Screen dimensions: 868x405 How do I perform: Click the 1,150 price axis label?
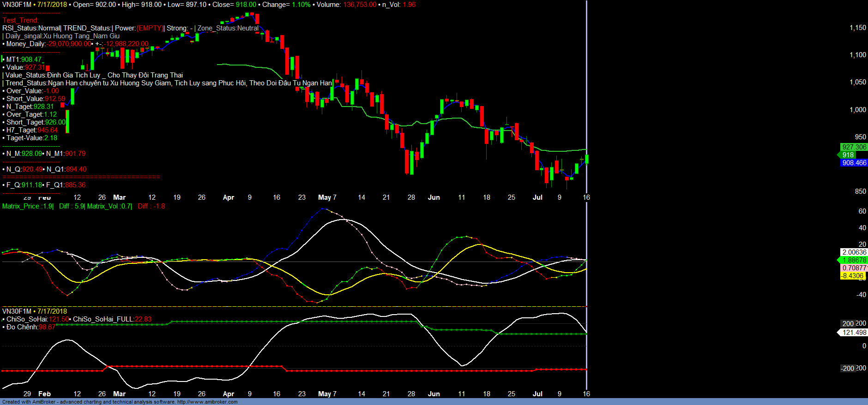(857, 28)
